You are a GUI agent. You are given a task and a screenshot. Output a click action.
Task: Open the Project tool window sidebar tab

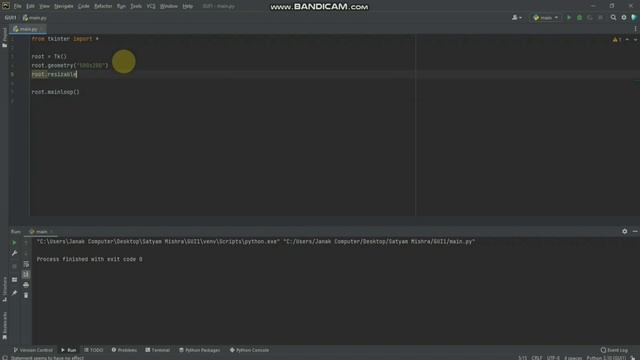click(4, 38)
